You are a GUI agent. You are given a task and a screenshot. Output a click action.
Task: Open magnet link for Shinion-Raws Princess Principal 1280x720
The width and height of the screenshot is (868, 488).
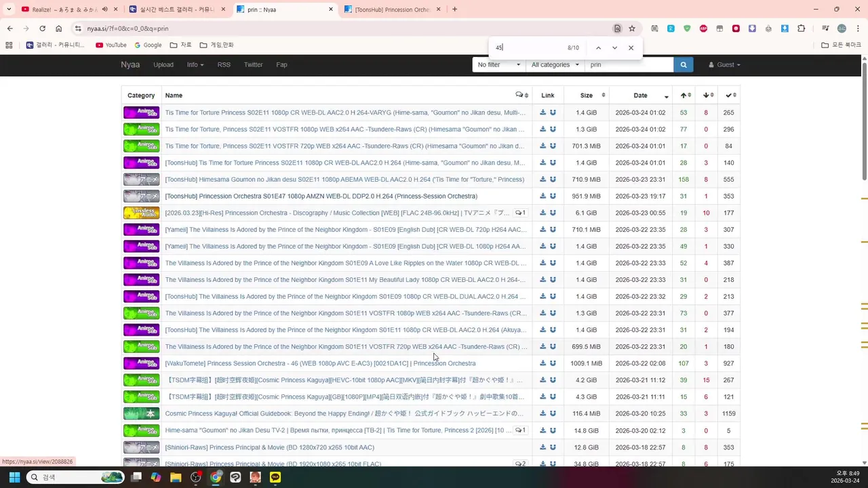(553, 447)
